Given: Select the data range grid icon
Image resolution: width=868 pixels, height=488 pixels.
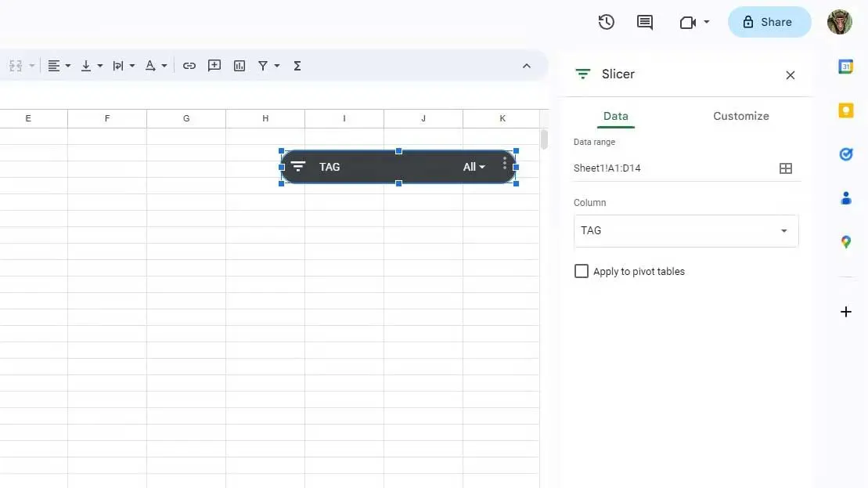Looking at the screenshot, I should coord(786,168).
